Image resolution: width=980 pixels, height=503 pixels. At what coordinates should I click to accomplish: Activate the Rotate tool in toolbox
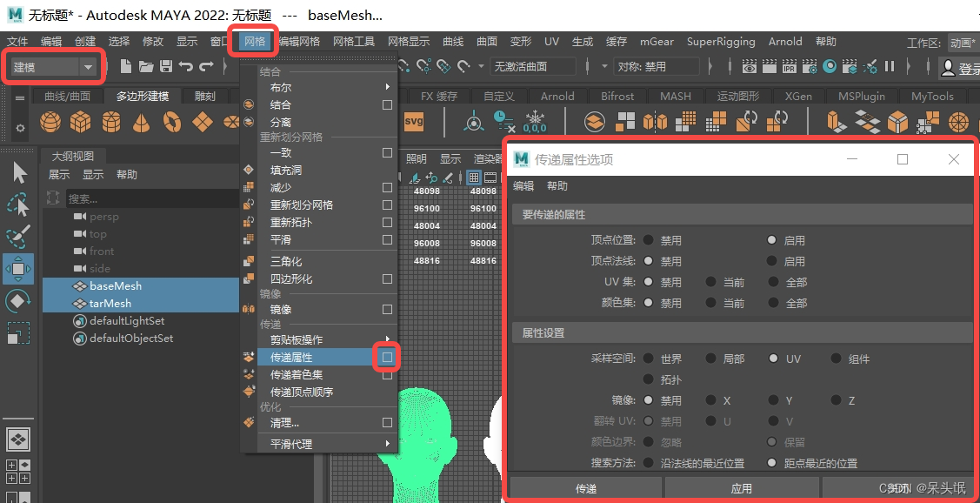pos(19,301)
